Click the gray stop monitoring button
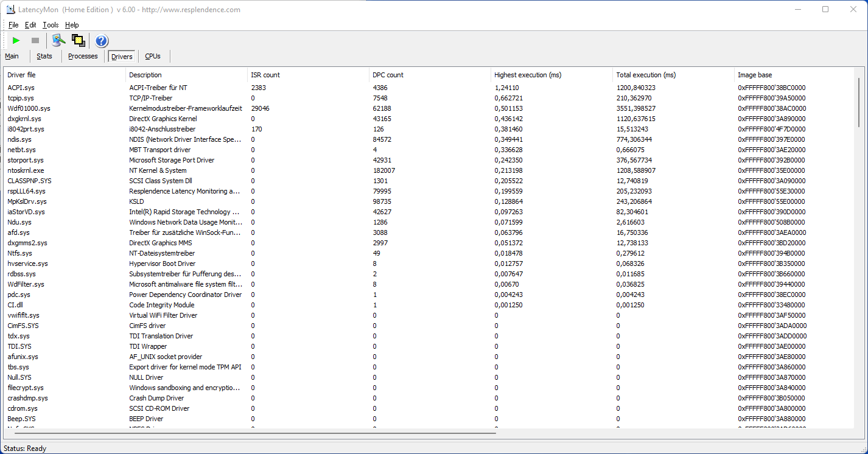This screenshot has width=868, height=454. click(35, 41)
